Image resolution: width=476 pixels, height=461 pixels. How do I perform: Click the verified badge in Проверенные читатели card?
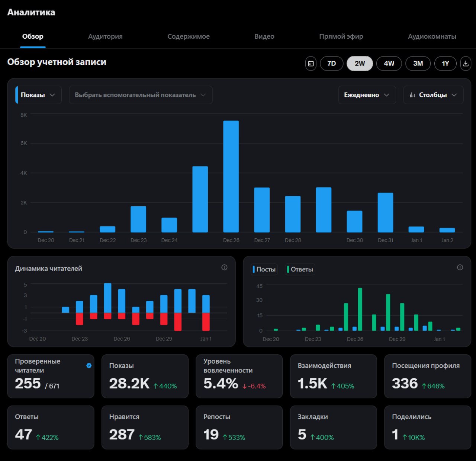pos(89,365)
